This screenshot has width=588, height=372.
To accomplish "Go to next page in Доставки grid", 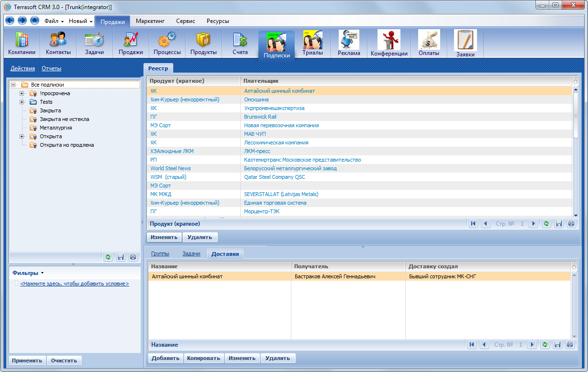I will [532, 344].
